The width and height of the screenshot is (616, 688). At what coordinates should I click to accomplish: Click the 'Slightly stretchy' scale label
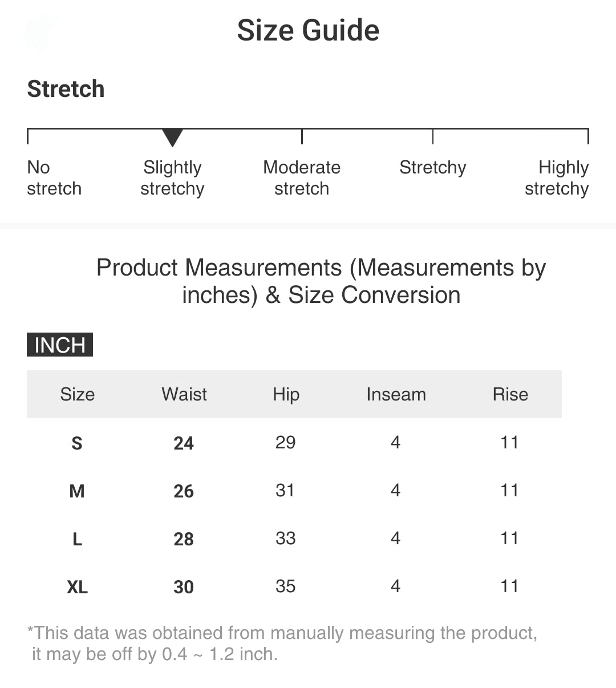172,178
